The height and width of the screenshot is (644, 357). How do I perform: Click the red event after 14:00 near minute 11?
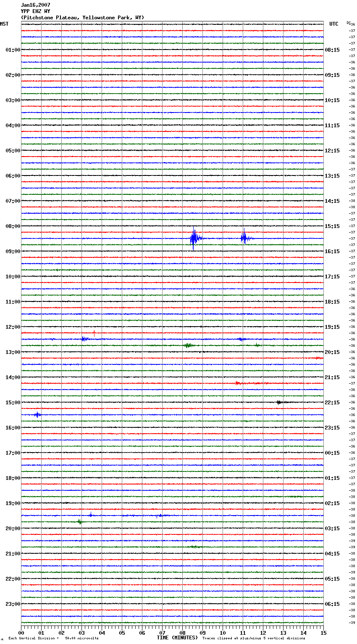238,383
